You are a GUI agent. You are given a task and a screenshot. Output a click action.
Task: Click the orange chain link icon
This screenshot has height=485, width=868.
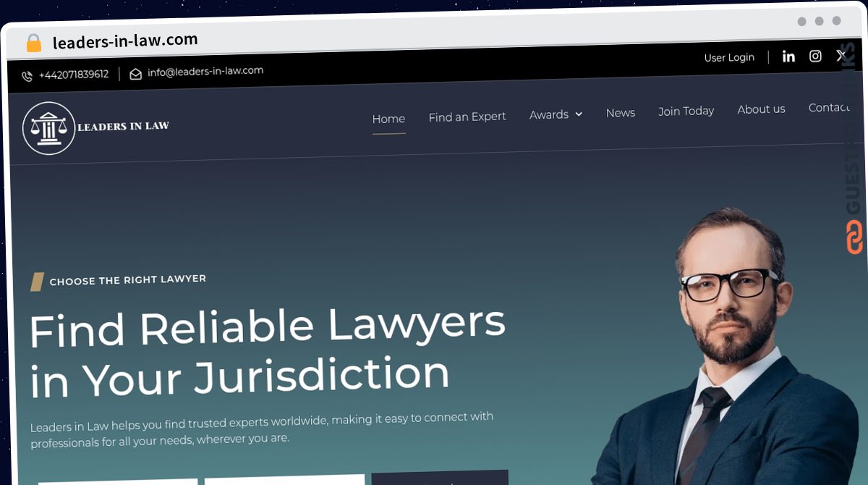pos(855,237)
